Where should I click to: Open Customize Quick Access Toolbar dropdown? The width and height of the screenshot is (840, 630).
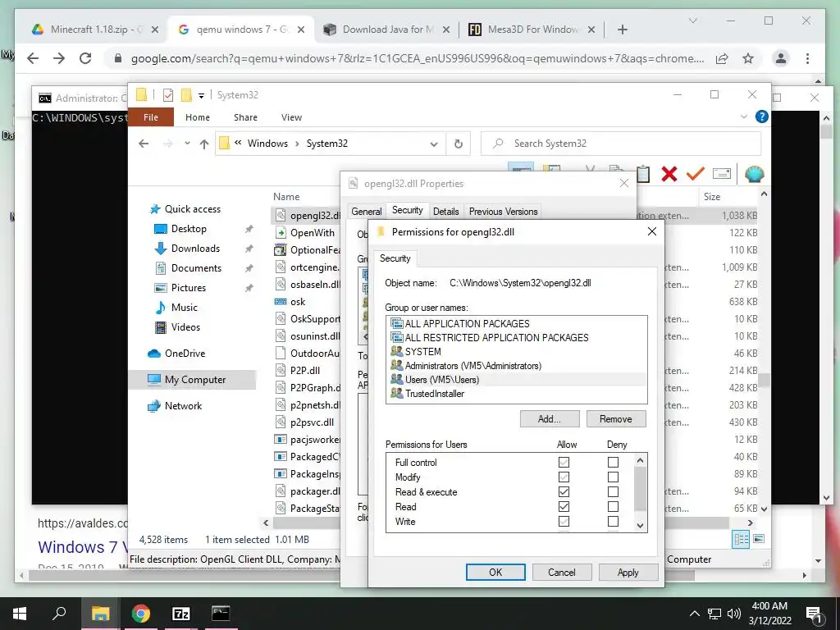202,96
